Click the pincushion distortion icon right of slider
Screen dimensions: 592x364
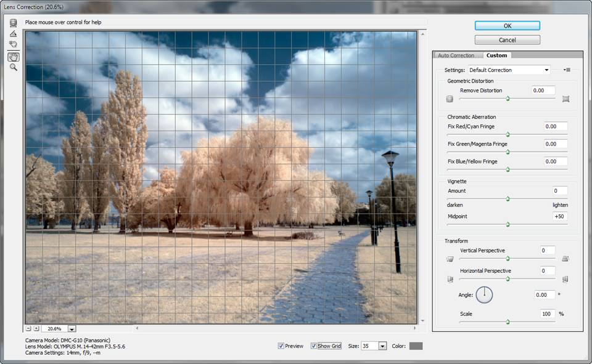click(565, 99)
